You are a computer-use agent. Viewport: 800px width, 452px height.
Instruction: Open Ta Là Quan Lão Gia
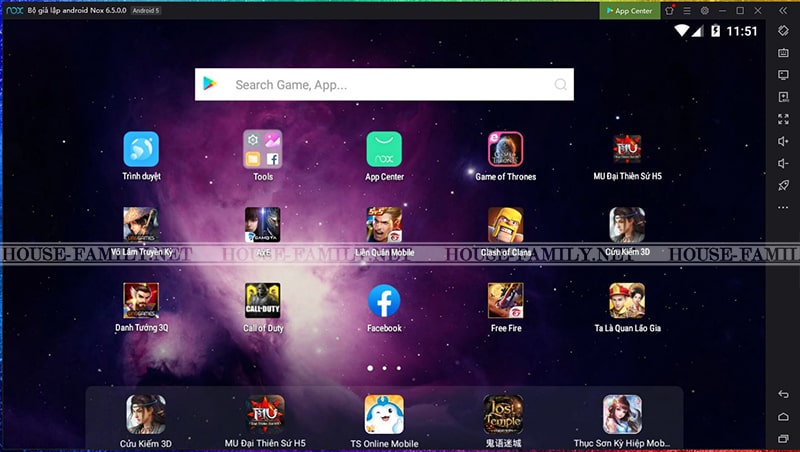click(627, 300)
